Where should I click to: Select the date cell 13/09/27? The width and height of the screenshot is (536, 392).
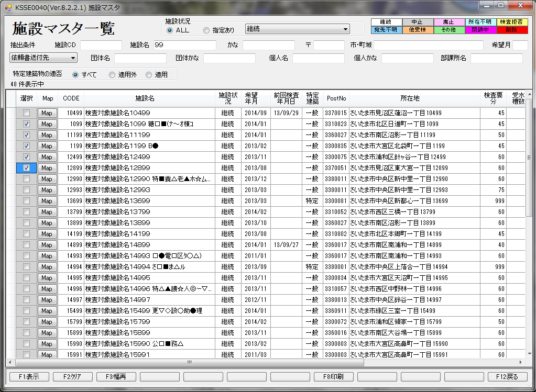(286, 245)
